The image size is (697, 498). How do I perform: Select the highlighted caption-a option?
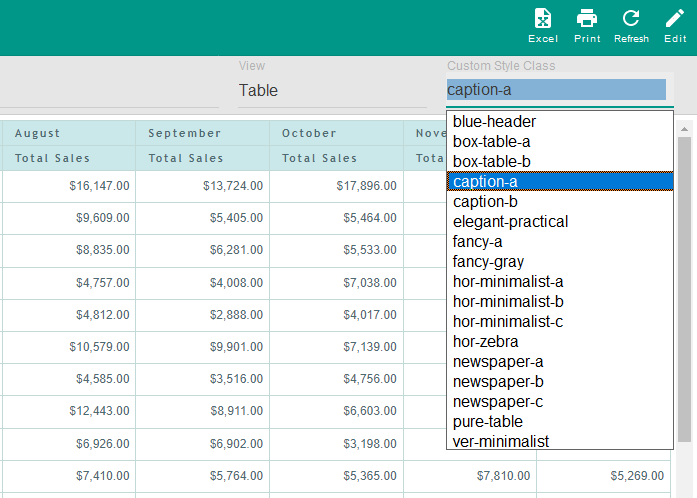pyautogui.click(x=560, y=181)
